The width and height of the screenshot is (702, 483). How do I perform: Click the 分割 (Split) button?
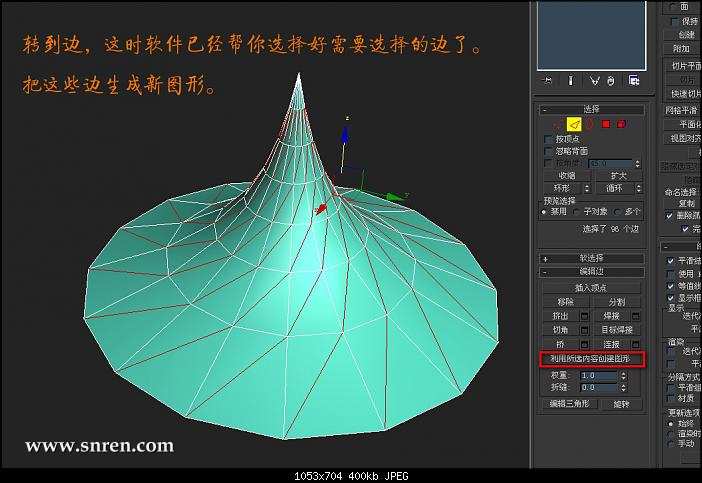pyautogui.click(x=617, y=302)
